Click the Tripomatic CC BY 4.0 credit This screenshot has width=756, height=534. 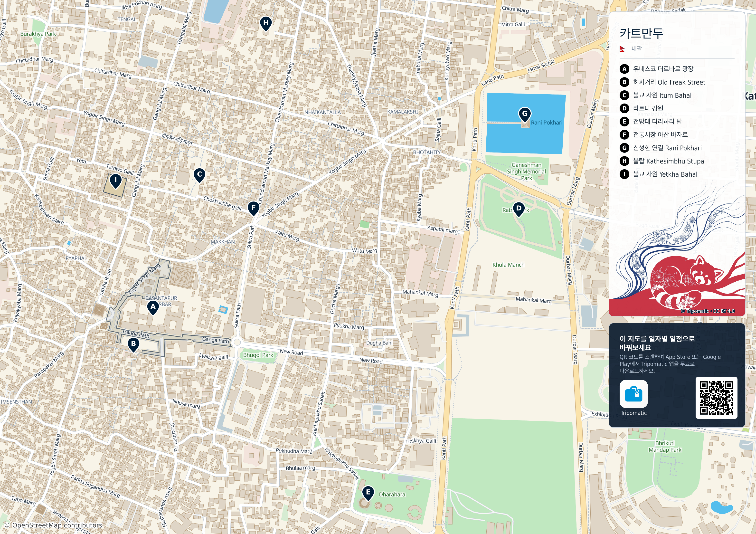click(707, 311)
